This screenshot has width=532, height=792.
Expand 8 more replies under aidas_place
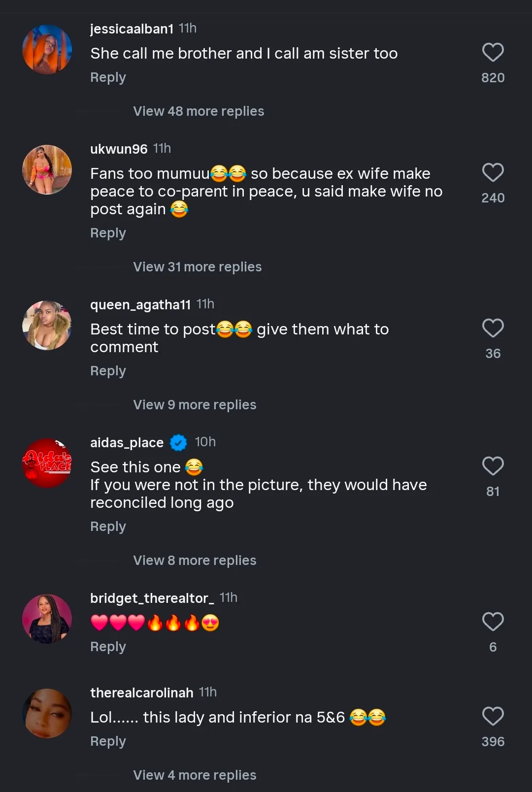pyautogui.click(x=195, y=561)
